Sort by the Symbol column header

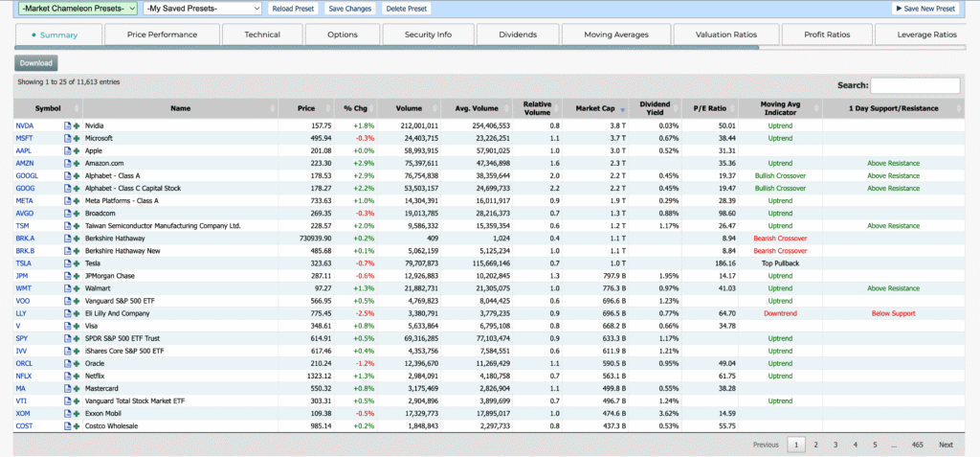(x=48, y=108)
